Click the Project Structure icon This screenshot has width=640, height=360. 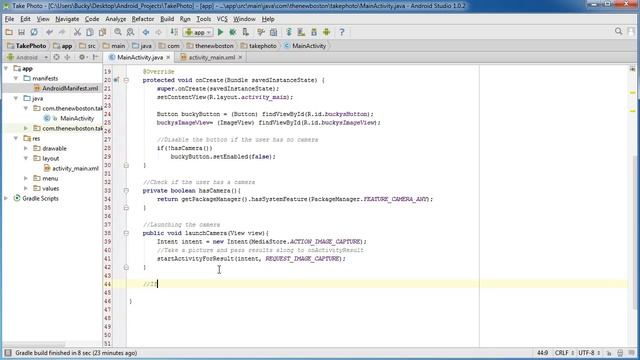pyautogui.click(x=273, y=32)
